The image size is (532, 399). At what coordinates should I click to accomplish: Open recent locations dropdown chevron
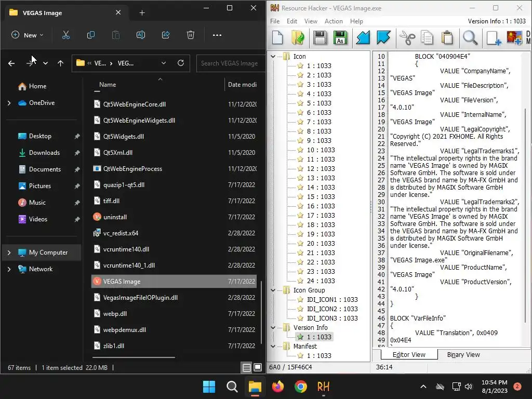click(46, 63)
